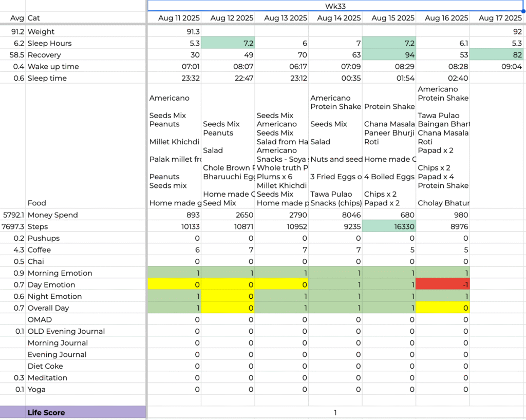This screenshot has height=420, width=526.
Task: Click the average money spend 5792.1
Action: click(14, 215)
